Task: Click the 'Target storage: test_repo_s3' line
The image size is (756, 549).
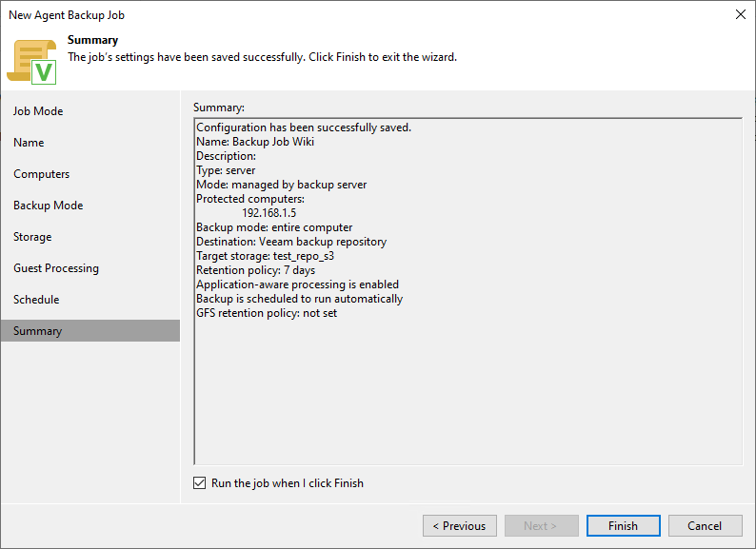Action: pos(265,256)
